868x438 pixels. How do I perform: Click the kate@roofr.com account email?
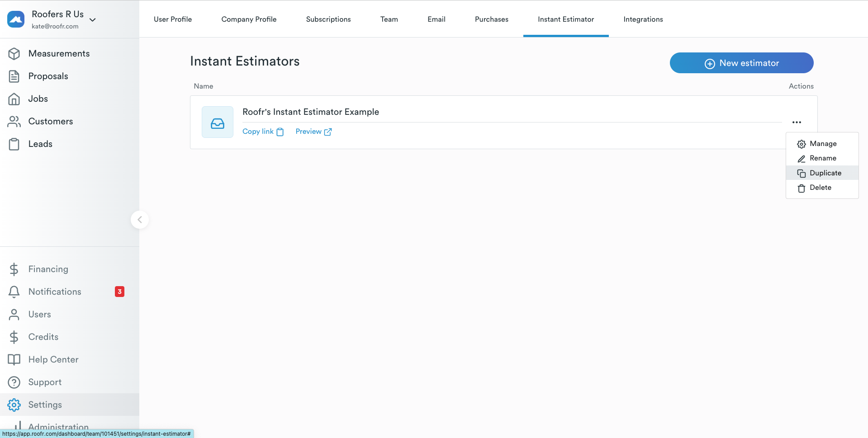(x=55, y=26)
